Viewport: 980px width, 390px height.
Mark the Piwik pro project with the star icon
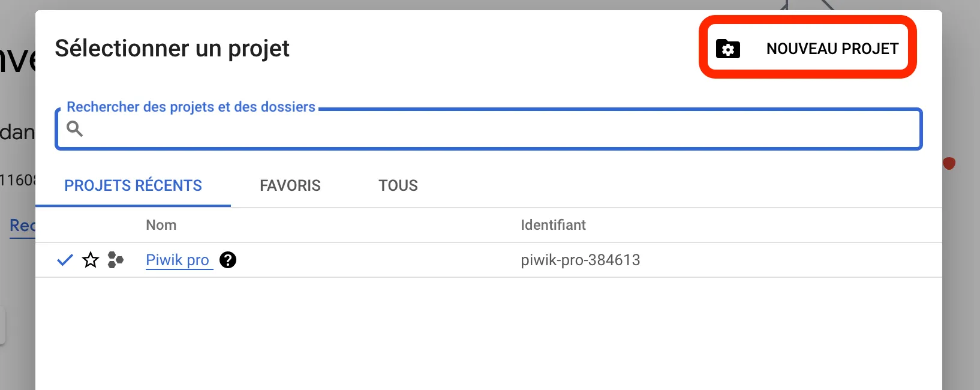[90, 260]
